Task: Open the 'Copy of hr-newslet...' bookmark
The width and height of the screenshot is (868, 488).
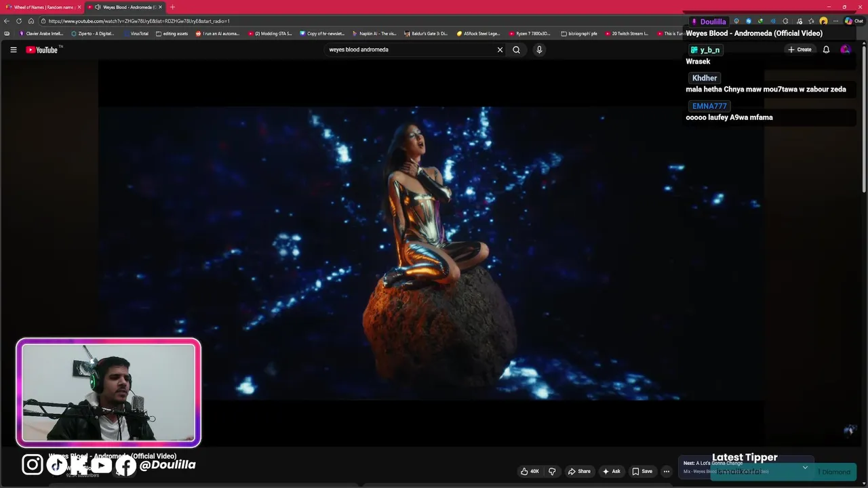Action: click(x=322, y=33)
